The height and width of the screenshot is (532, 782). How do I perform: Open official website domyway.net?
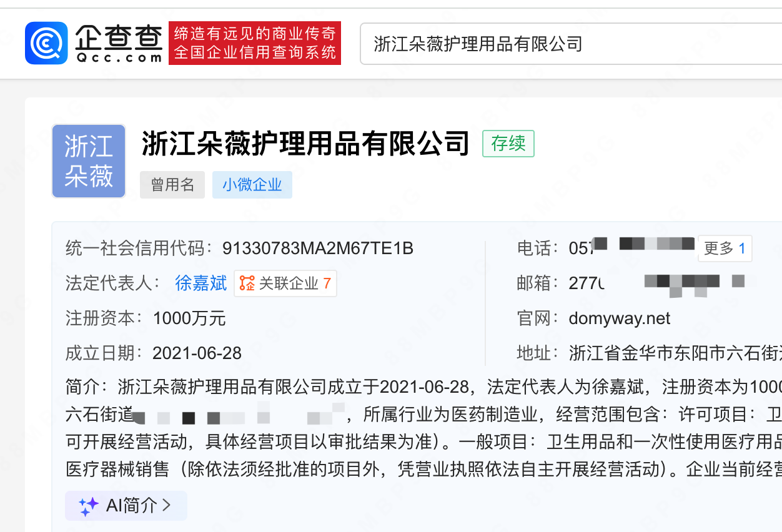click(620, 318)
